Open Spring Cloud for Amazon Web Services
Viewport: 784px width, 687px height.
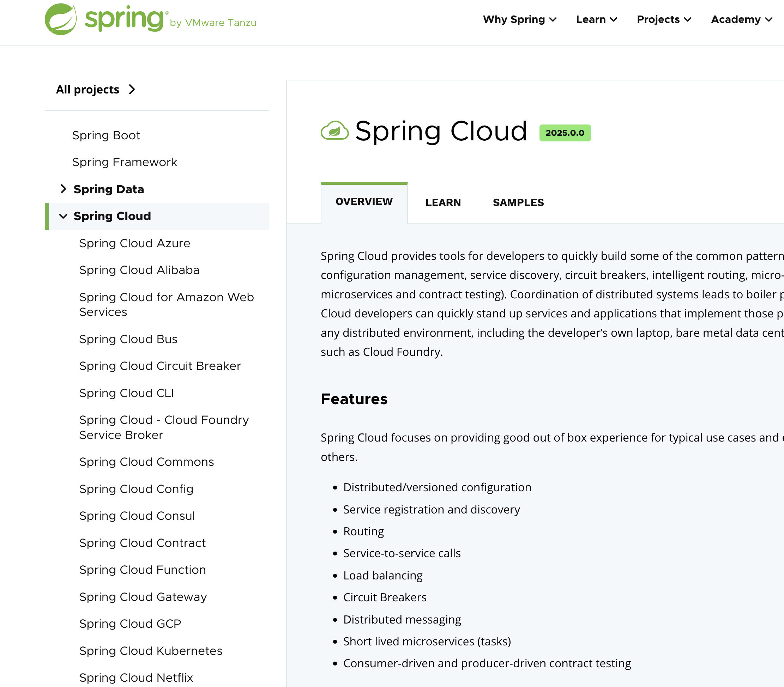[x=167, y=304]
